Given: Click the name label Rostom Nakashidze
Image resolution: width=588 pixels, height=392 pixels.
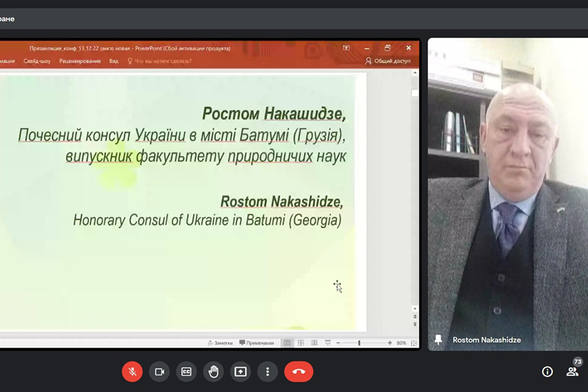Looking at the screenshot, I should 487,340.
